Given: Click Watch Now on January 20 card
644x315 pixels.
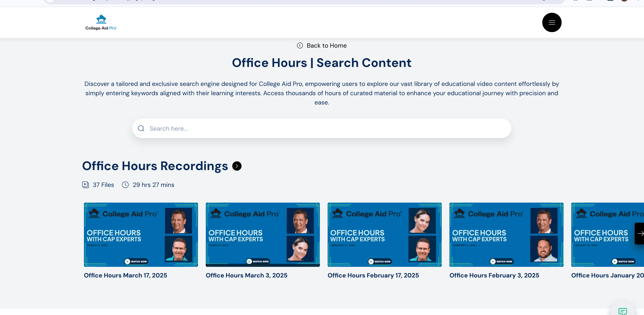Looking at the screenshot, I should click(624, 261).
